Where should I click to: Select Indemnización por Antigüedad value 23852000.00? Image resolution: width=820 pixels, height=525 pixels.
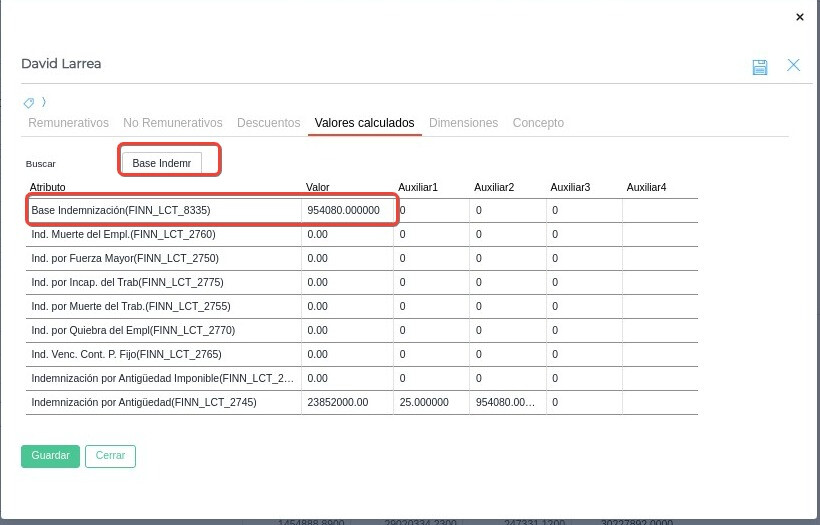tap(338, 402)
